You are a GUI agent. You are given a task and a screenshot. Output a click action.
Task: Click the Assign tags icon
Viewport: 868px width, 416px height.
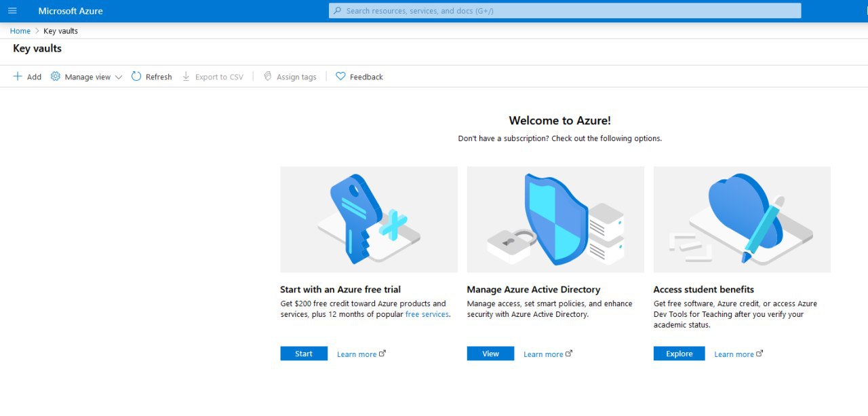click(x=268, y=77)
